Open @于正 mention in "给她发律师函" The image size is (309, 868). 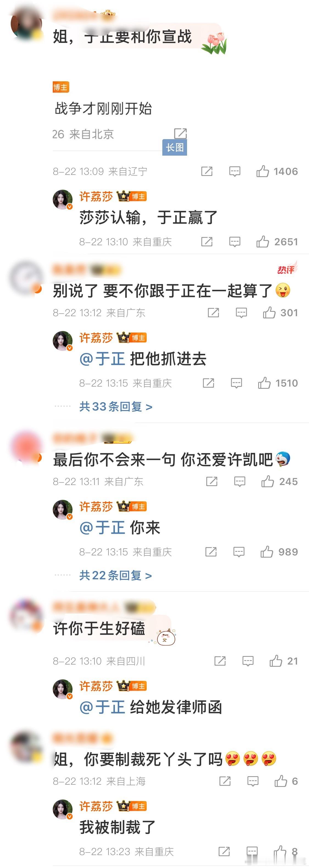[102, 707]
